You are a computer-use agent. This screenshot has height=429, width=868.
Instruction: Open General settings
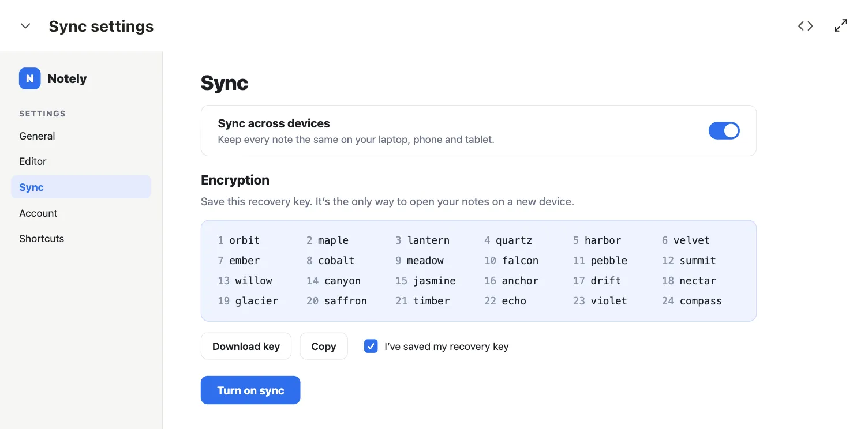pos(81,136)
